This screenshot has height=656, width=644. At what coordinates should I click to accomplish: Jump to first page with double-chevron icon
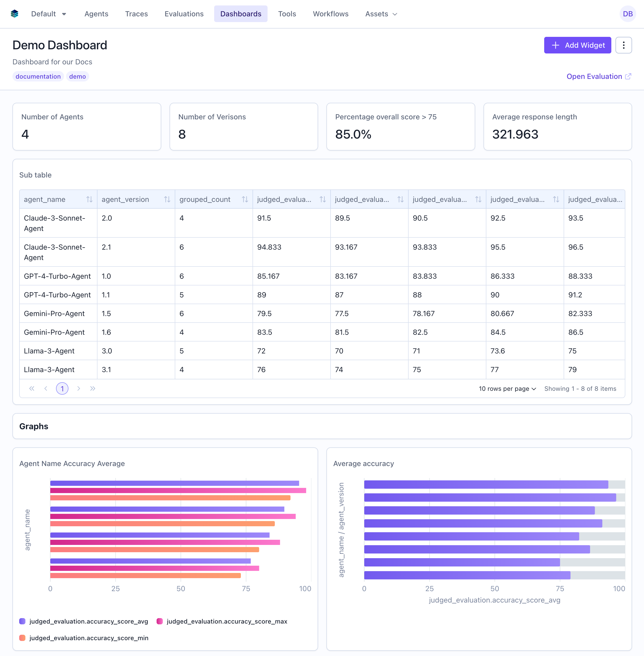click(x=32, y=388)
